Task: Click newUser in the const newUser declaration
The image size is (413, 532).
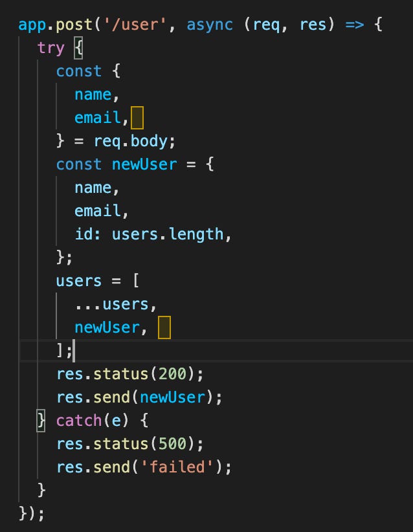Action: 144,164
